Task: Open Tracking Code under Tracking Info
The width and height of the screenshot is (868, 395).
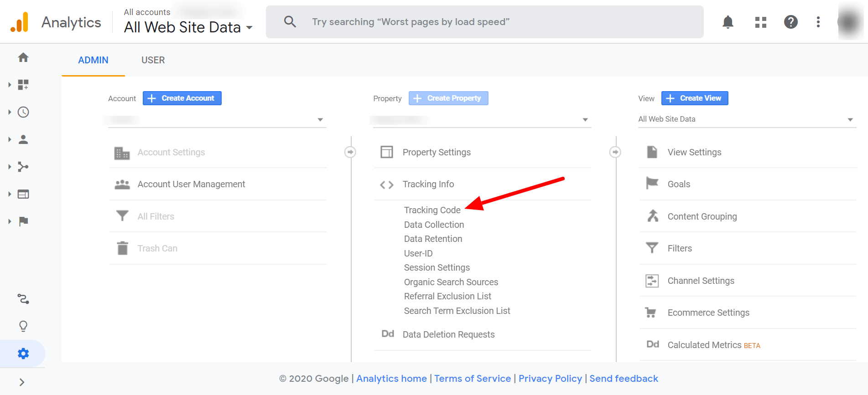Action: [x=432, y=210]
